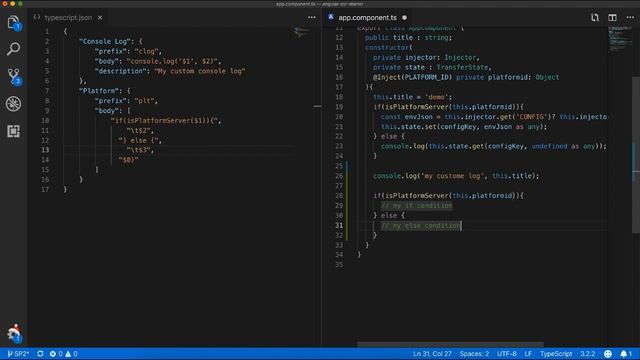This screenshot has width=640, height=360.
Task: Open changes compare icon in right editor
Action: pos(595,18)
